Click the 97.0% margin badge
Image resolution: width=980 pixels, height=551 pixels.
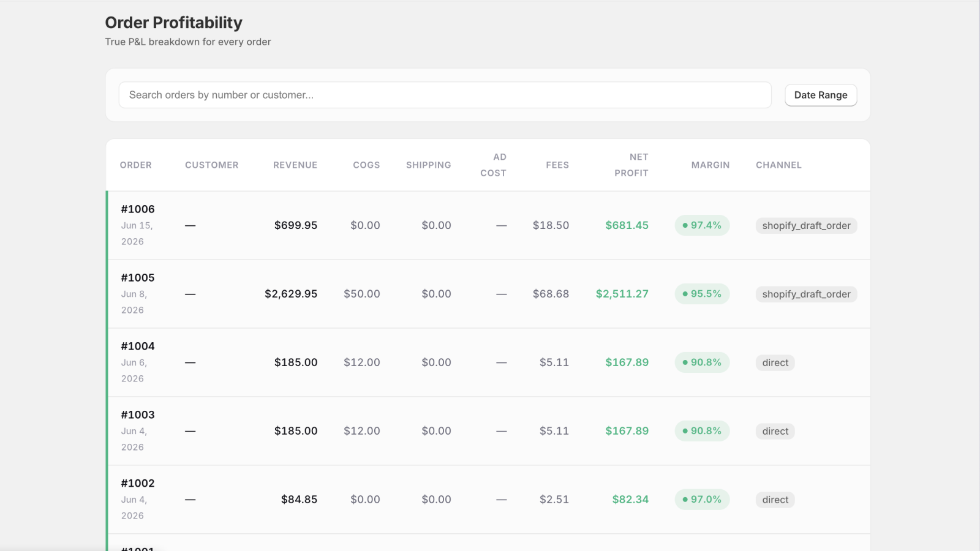pyautogui.click(x=702, y=500)
